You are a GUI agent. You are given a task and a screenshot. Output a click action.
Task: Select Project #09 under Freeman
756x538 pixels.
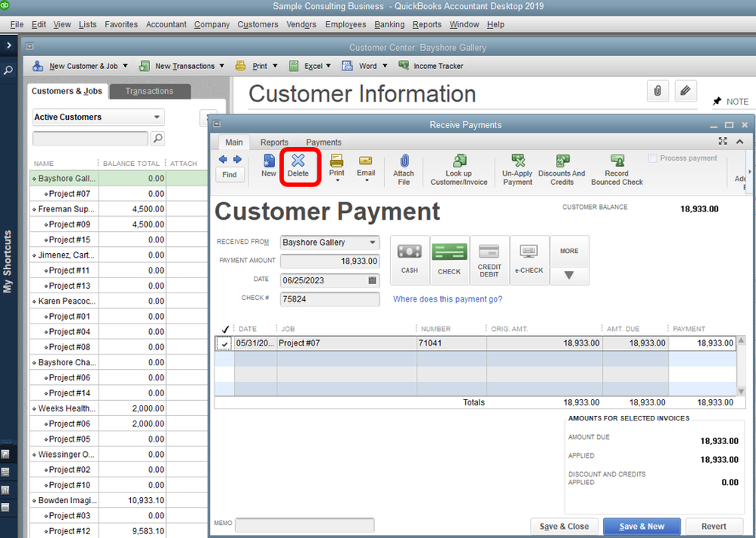pos(119,224)
